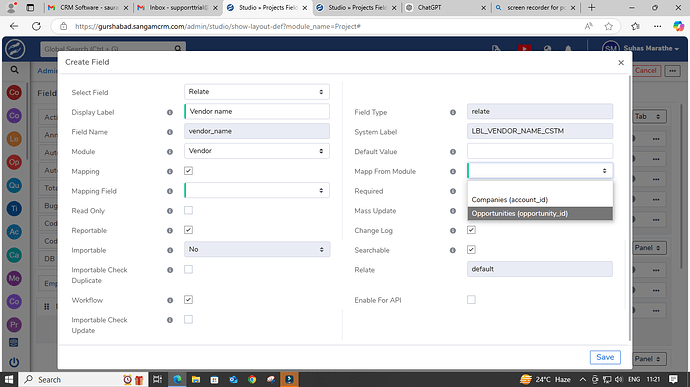Close the Create Field dialog

coord(621,63)
